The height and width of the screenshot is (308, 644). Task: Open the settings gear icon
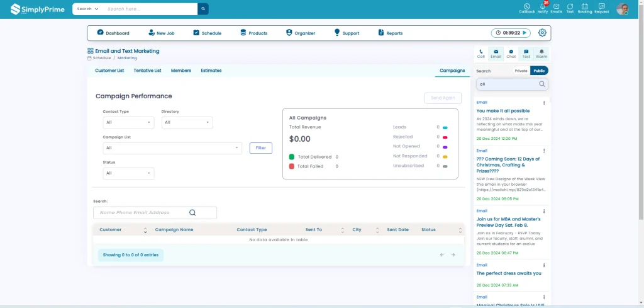pos(542,33)
